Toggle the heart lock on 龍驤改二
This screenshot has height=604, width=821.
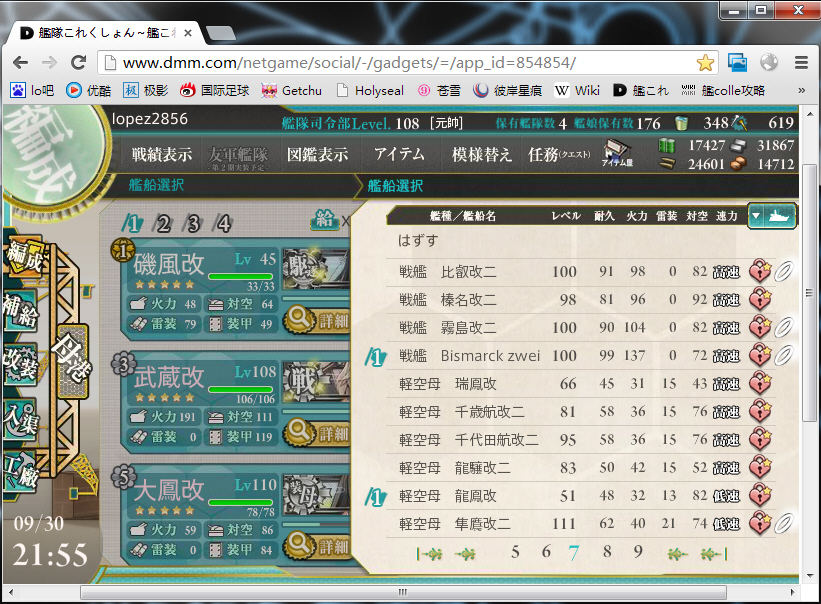click(x=760, y=467)
